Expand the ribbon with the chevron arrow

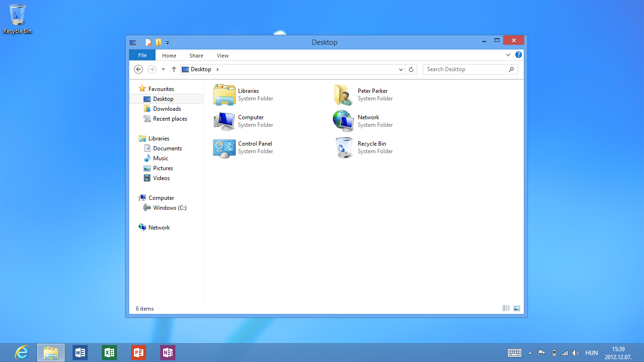click(508, 55)
